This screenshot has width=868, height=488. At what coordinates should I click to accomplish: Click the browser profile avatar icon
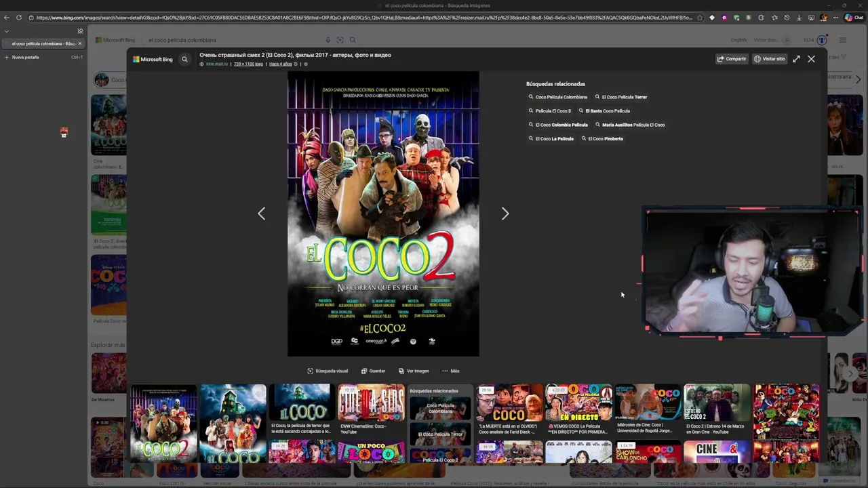[x=824, y=18]
